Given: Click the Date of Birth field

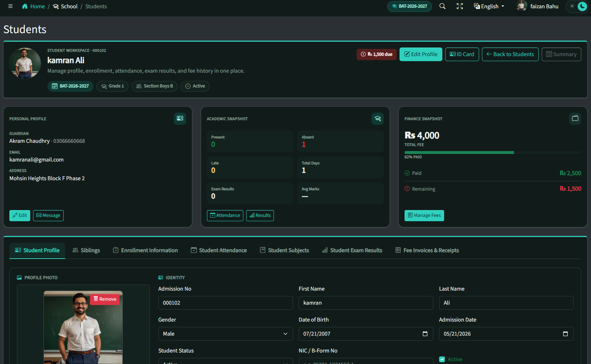Looking at the screenshot, I should tap(366, 334).
